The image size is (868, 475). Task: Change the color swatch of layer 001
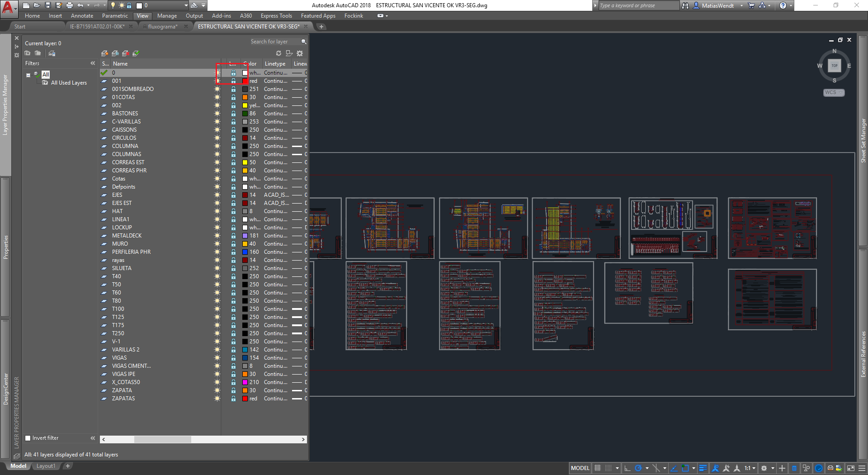(x=245, y=81)
